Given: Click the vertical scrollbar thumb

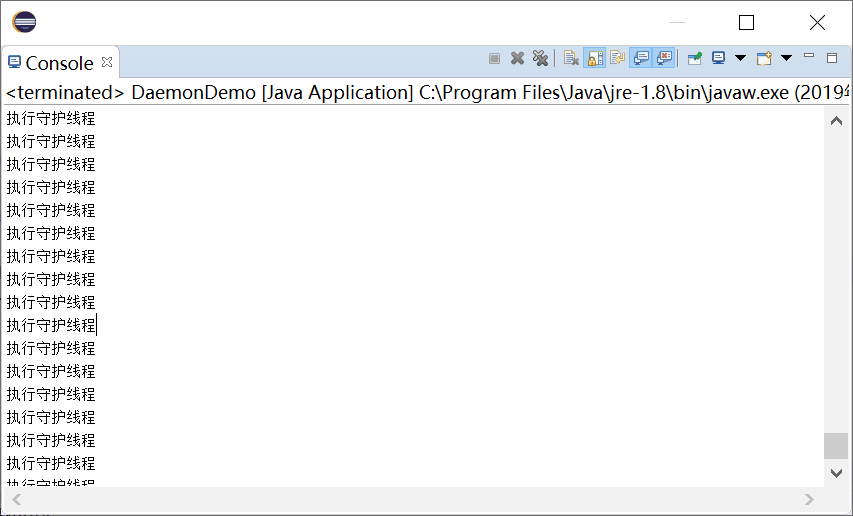Looking at the screenshot, I should coord(836,446).
